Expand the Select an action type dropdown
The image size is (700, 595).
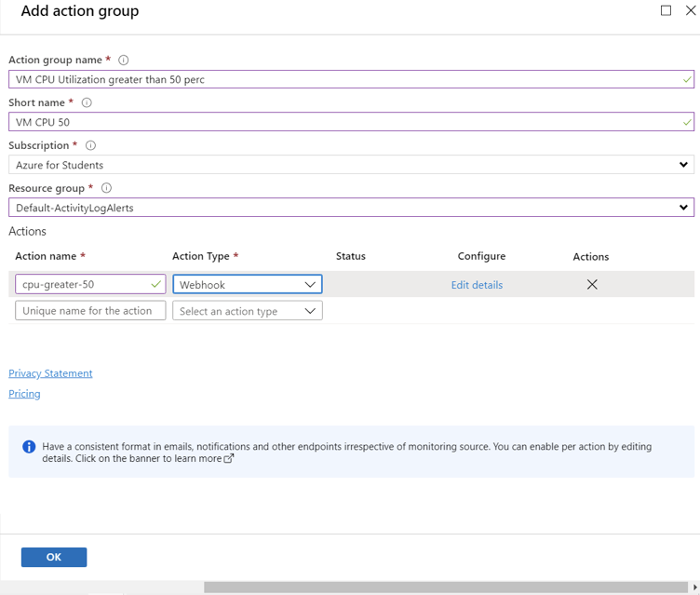(x=248, y=311)
